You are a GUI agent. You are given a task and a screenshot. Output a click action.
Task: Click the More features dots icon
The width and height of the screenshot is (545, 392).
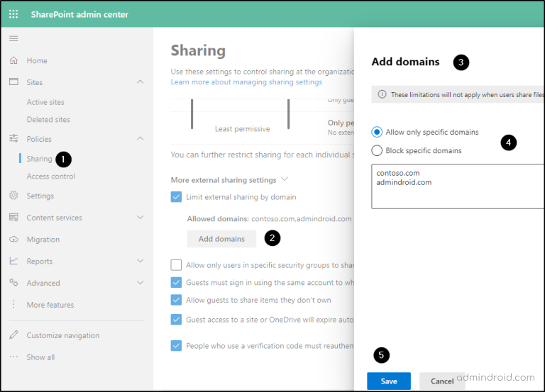click(x=13, y=305)
